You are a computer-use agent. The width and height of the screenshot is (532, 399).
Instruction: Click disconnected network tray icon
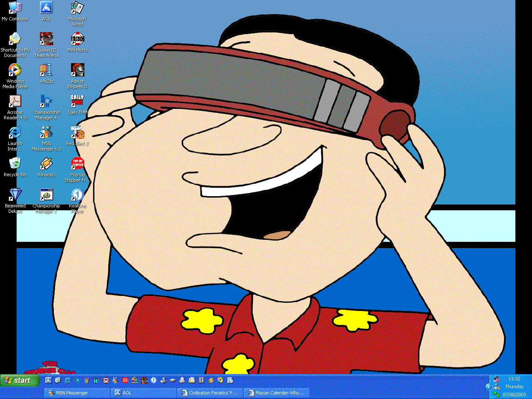click(x=497, y=379)
